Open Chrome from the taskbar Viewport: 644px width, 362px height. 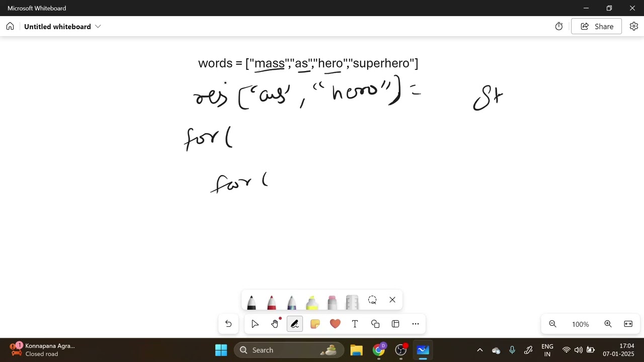(379, 350)
